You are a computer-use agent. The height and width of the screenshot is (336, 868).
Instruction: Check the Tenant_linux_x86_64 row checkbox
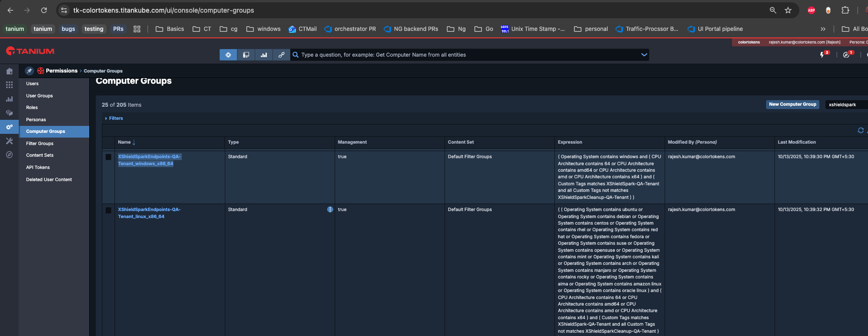[x=108, y=210]
